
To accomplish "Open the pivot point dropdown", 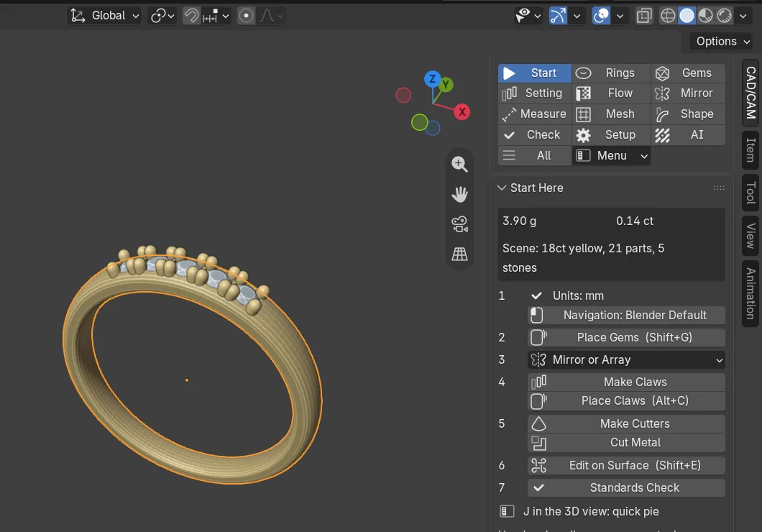I will 162,16.
